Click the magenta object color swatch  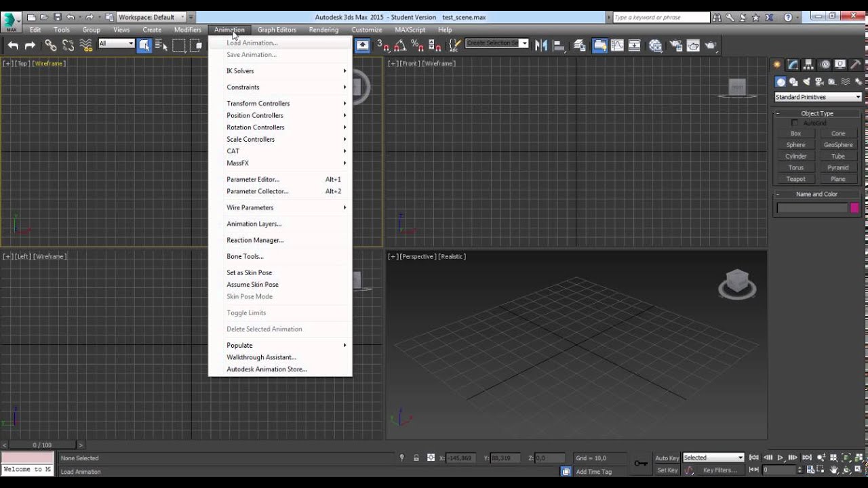854,208
